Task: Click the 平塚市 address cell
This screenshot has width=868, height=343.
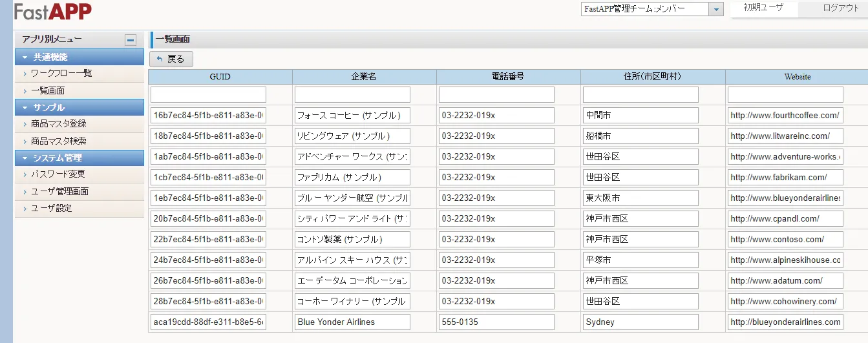Action: click(x=640, y=260)
